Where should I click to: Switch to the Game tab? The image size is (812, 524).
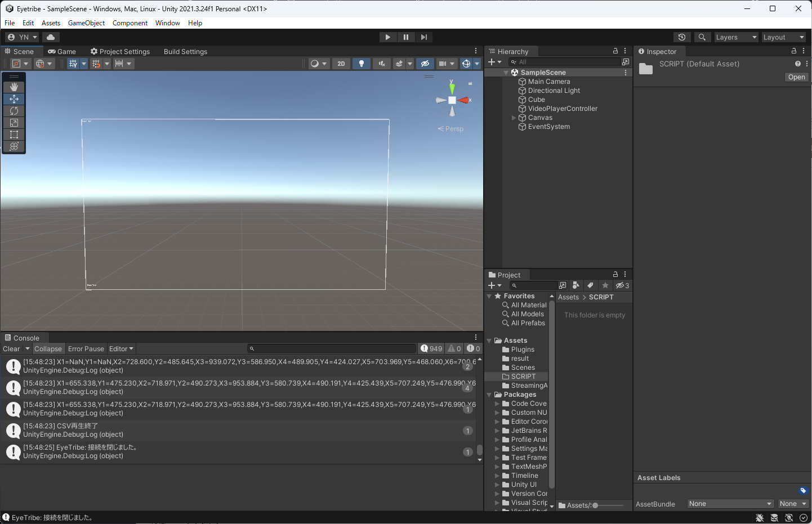tap(62, 51)
